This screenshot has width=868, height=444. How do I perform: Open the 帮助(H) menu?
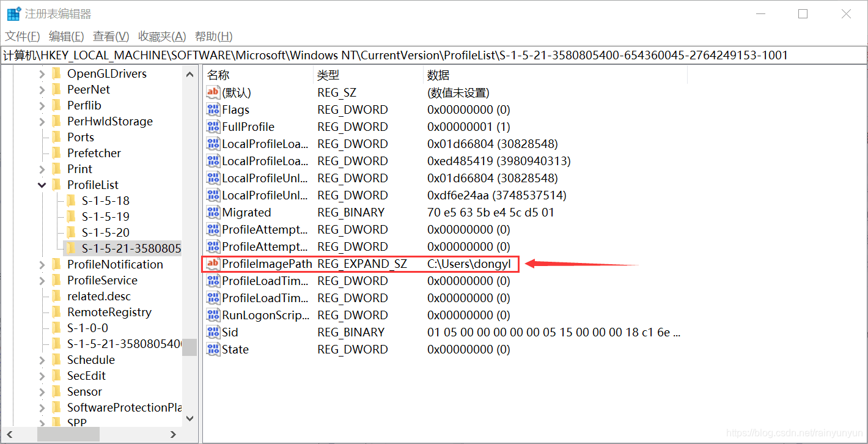pyautogui.click(x=214, y=37)
